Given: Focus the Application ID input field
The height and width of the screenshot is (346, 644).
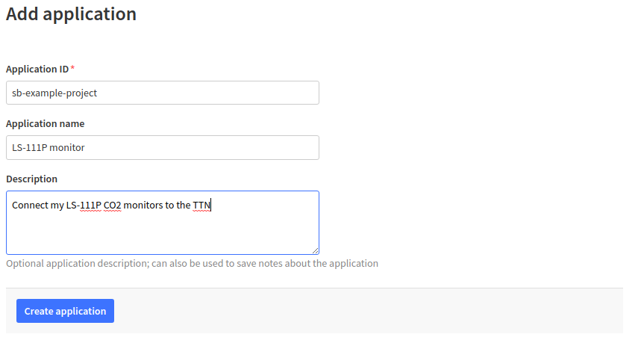Looking at the screenshot, I should (x=224, y=93).
